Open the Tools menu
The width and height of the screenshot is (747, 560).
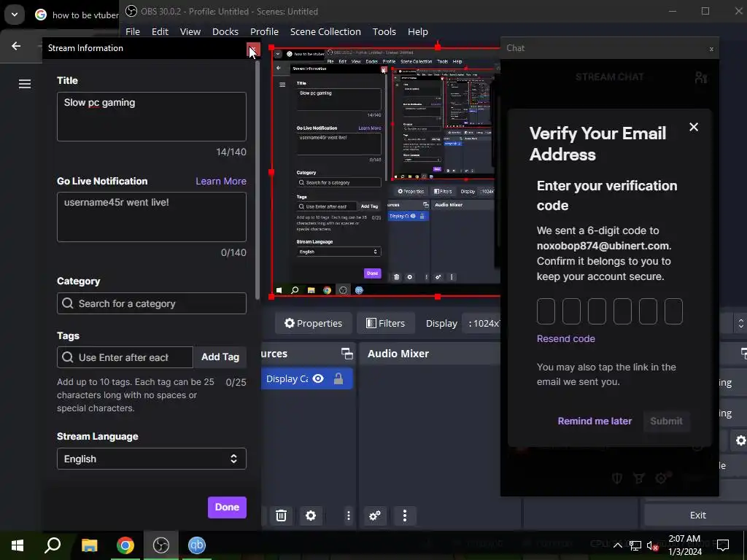coord(384,31)
